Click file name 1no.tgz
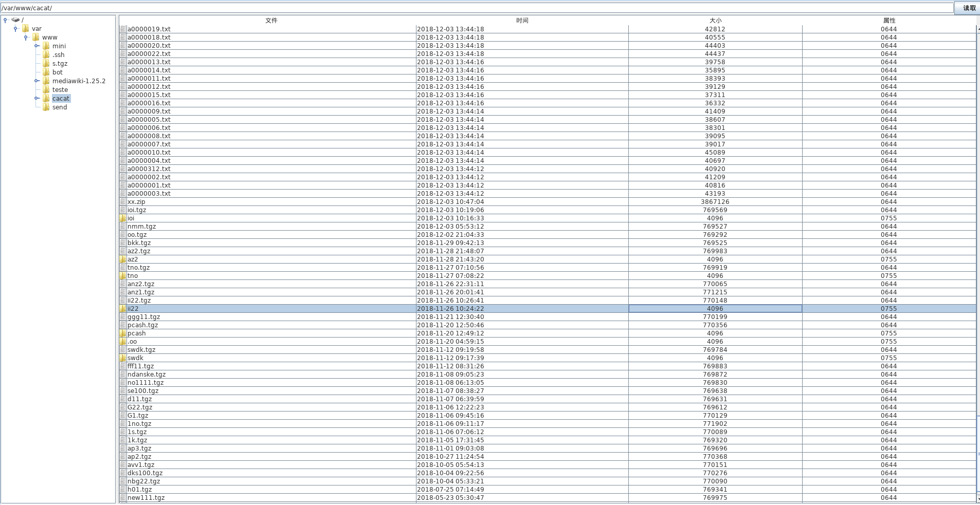 click(139, 424)
